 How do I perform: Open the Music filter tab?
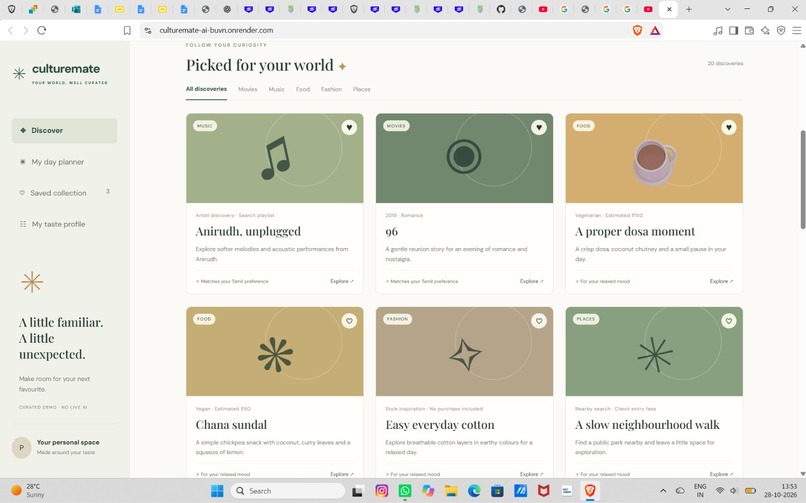tap(276, 89)
